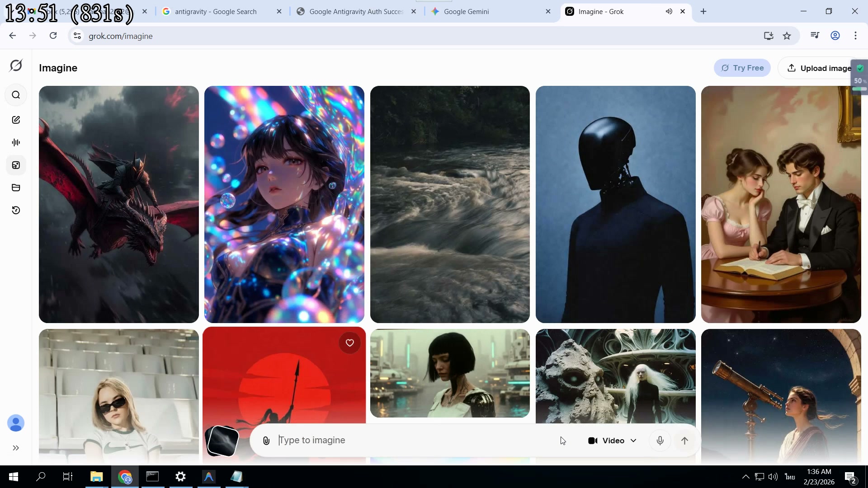Switch to antigravity - Google Search tab

(x=216, y=11)
